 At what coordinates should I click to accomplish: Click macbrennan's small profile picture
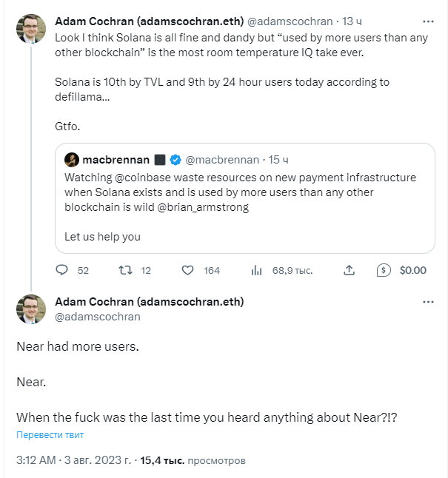pyautogui.click(x=72, y=160)
